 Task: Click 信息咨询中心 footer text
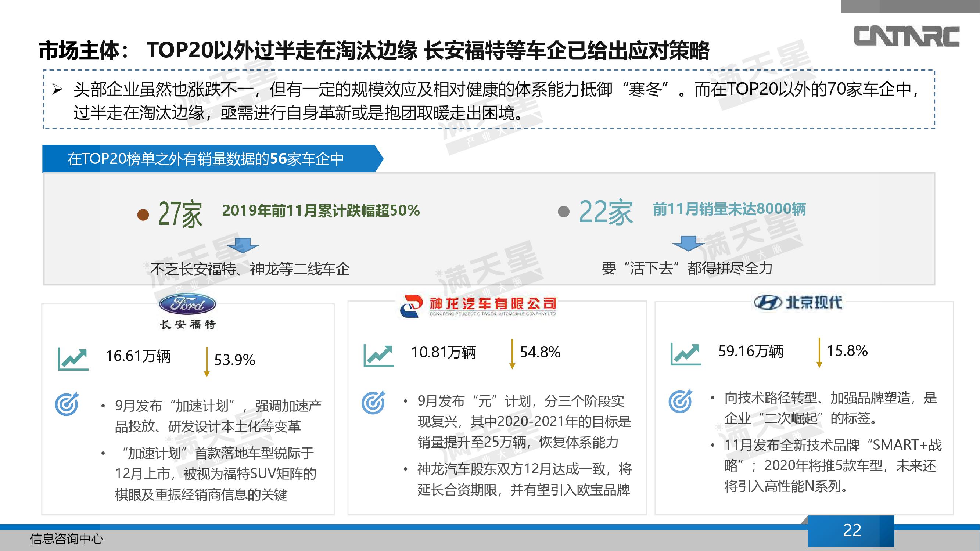[67, 539]
